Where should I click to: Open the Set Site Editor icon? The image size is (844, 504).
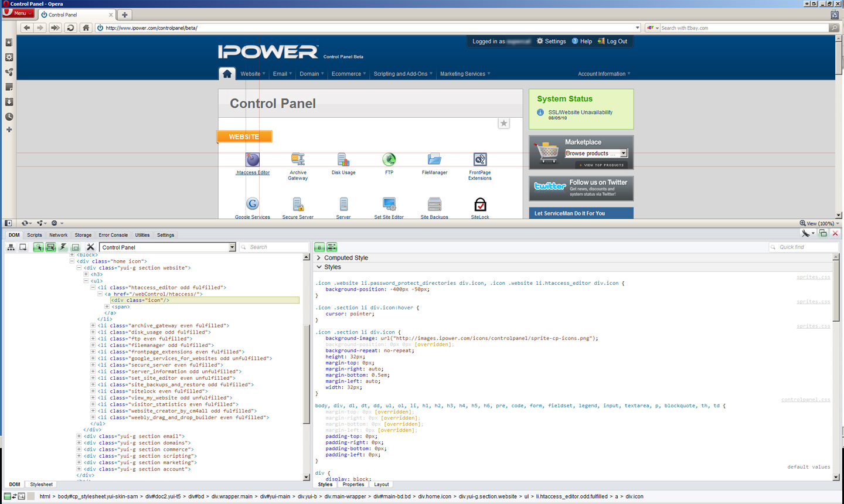click(389, 204)
